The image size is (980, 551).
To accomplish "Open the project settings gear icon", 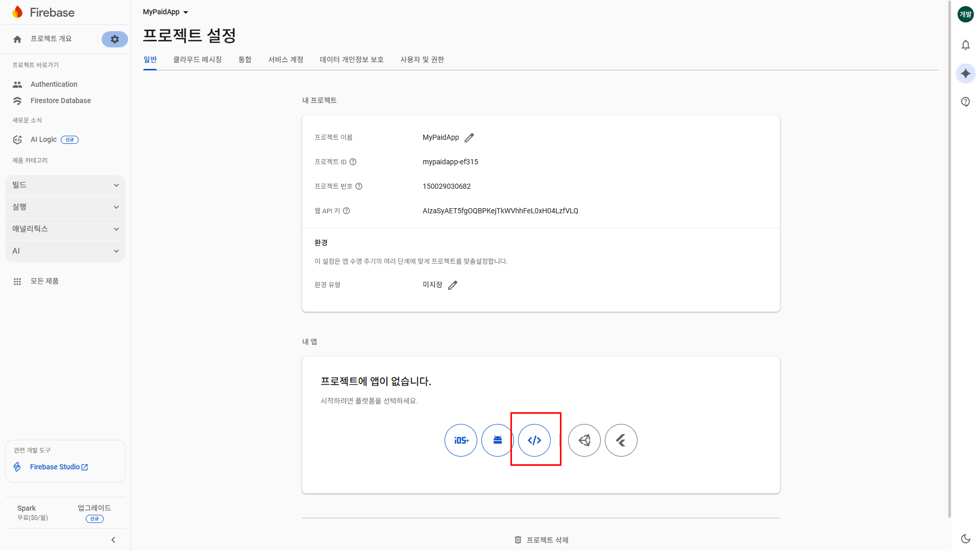I will click(x=115, y=39).
